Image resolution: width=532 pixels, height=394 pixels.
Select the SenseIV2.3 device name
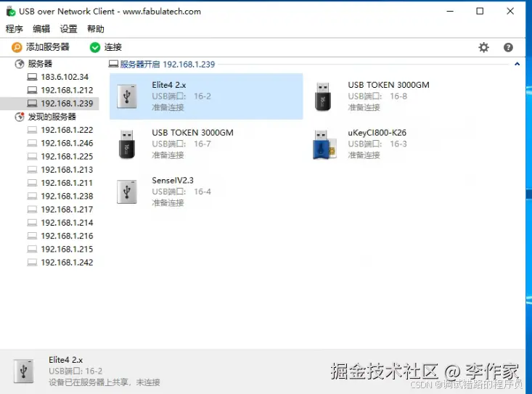click(172, 181)
